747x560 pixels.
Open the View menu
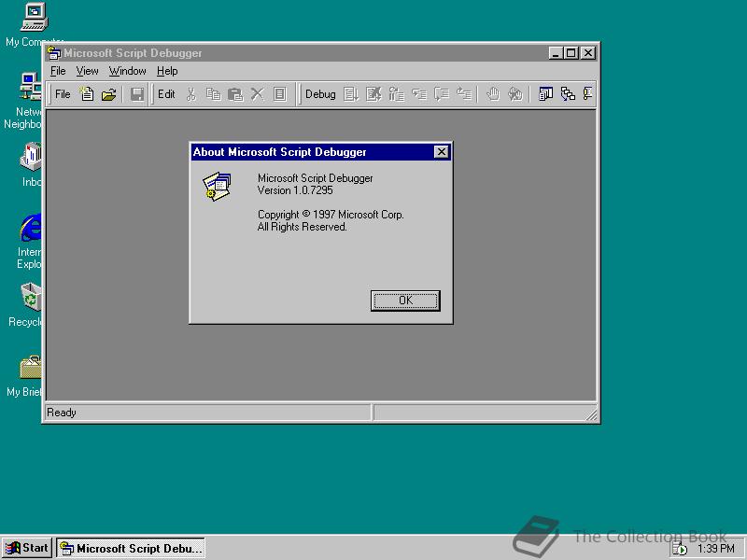(x=87, y=71)
